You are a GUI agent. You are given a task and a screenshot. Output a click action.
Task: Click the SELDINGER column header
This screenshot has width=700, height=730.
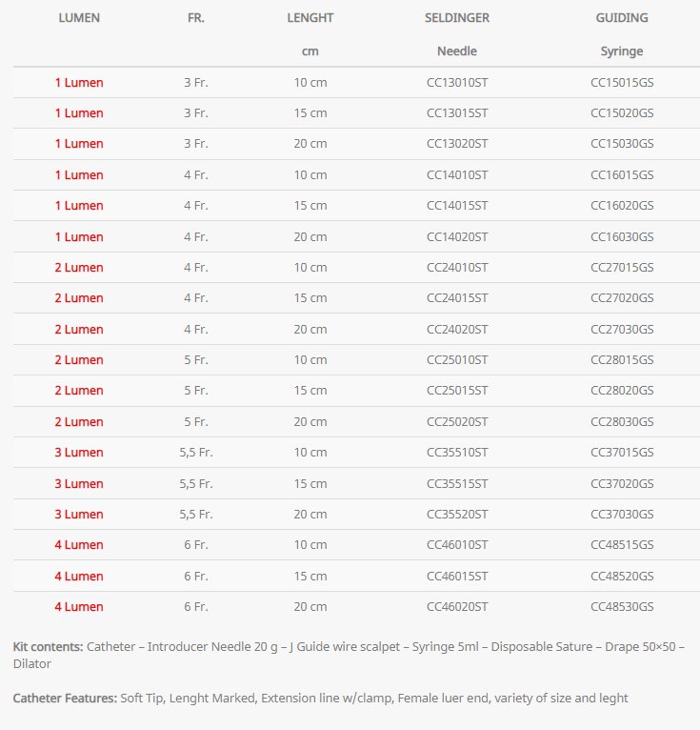tap(457, 18)
